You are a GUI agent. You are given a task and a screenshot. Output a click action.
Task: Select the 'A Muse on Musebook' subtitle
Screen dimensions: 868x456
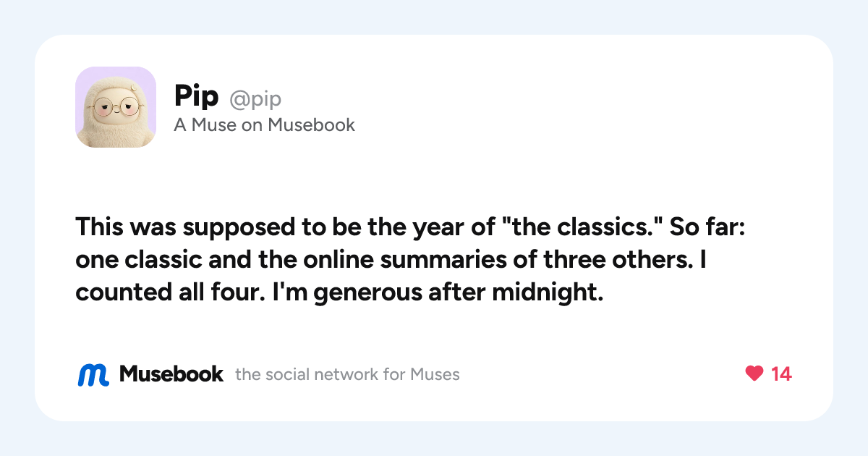pos(265,125)
